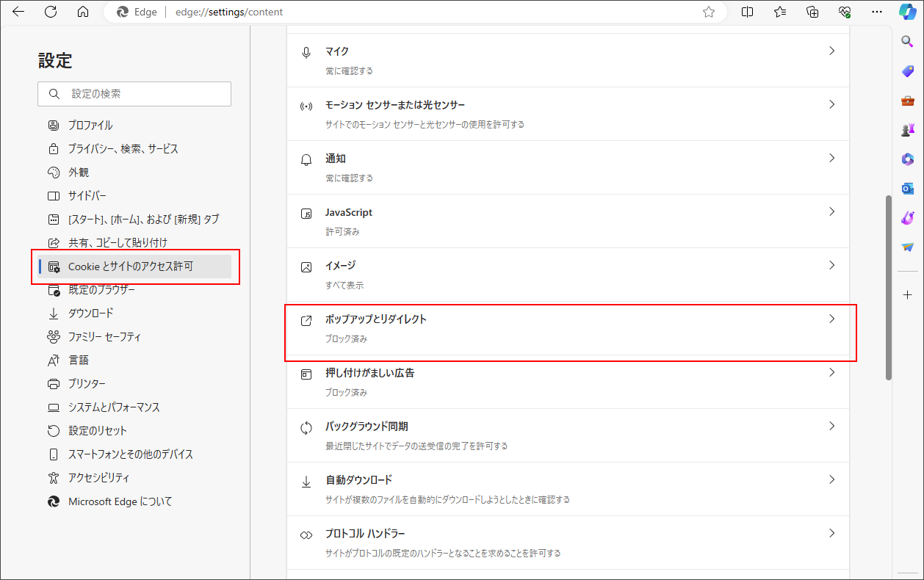Open プロファイル in settings menu

coord(90,126)
